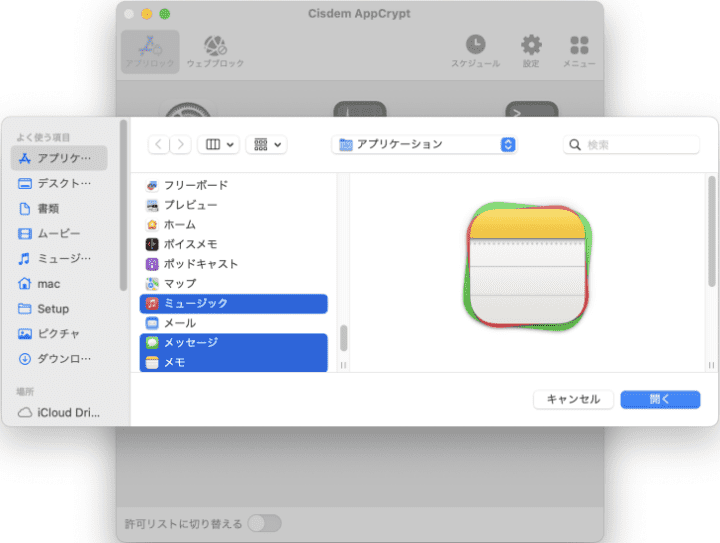720x543 pixels.
Task: Click the 開く button
Action: click(x=660, y=399)
